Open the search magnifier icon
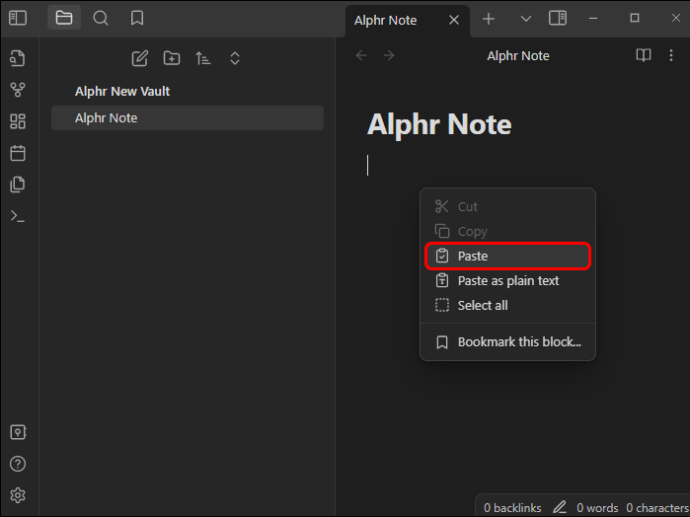Screen dimensions: 690x517 101,18
